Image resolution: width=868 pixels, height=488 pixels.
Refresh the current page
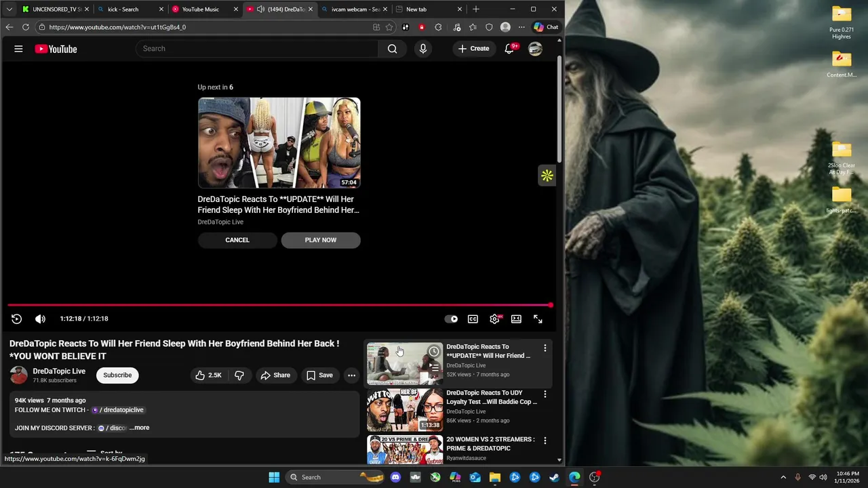tap(26, 27)
